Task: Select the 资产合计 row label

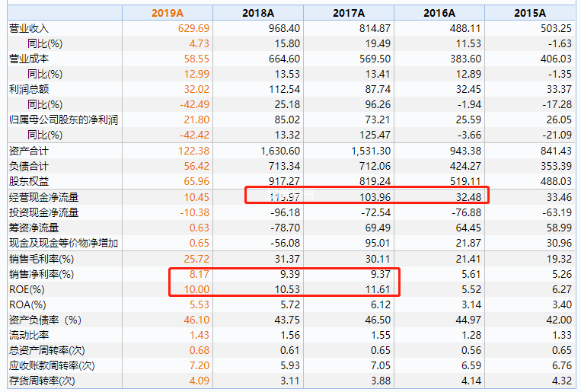Action: pos(28,151)
